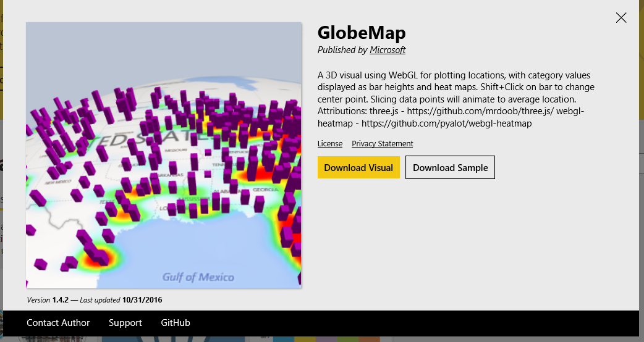Click the ARKANSAS label in the preview map
The width and height of the screenshot is (644, 342).
pyautogui.click(x=169, y=175)
